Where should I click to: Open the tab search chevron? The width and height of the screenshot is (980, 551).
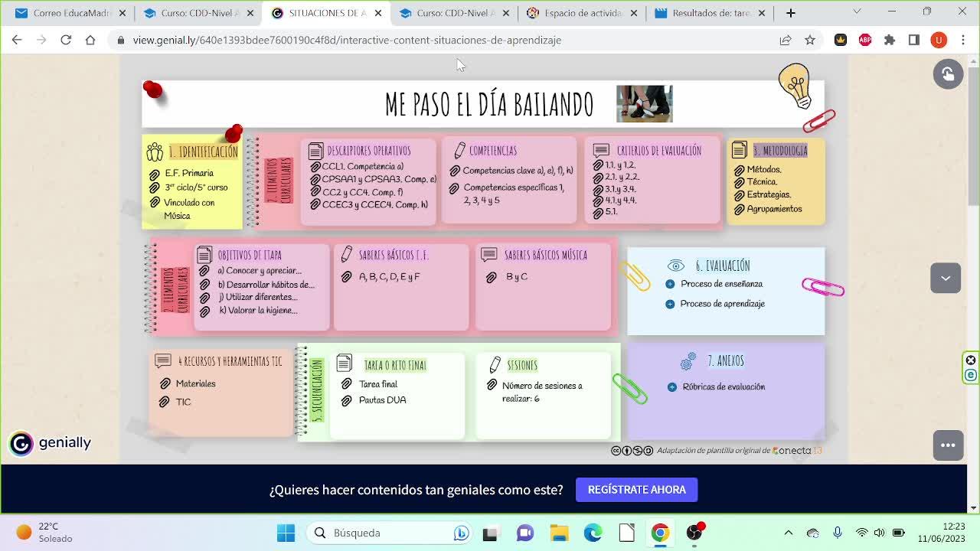[x=857, y=12]
